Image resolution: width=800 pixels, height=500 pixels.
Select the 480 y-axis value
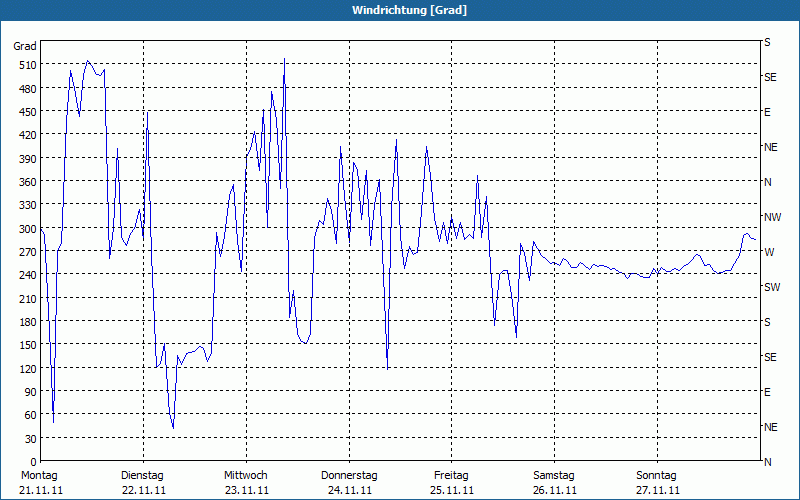pyautogui.click(x=28, y=89)
